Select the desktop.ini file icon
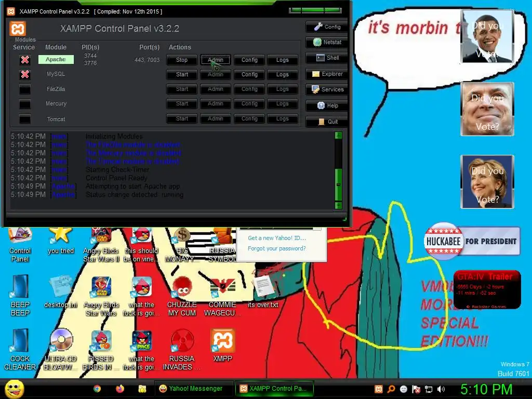532x399 pixels. click(60, 292)
